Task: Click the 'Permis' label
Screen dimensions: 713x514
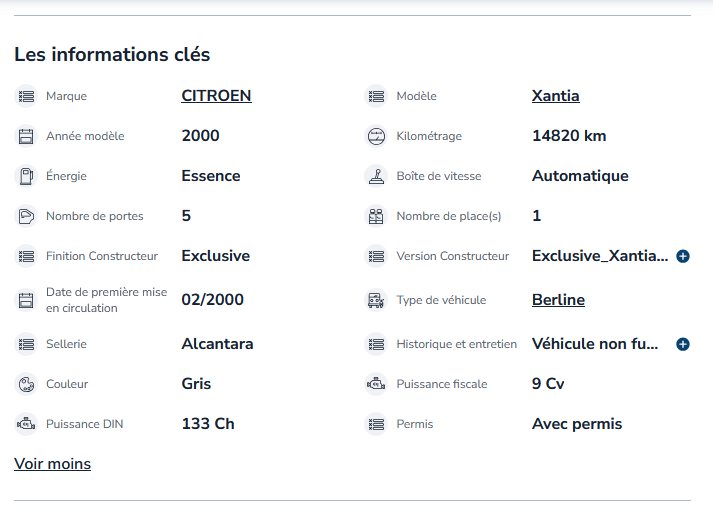Action: [415, 424]
